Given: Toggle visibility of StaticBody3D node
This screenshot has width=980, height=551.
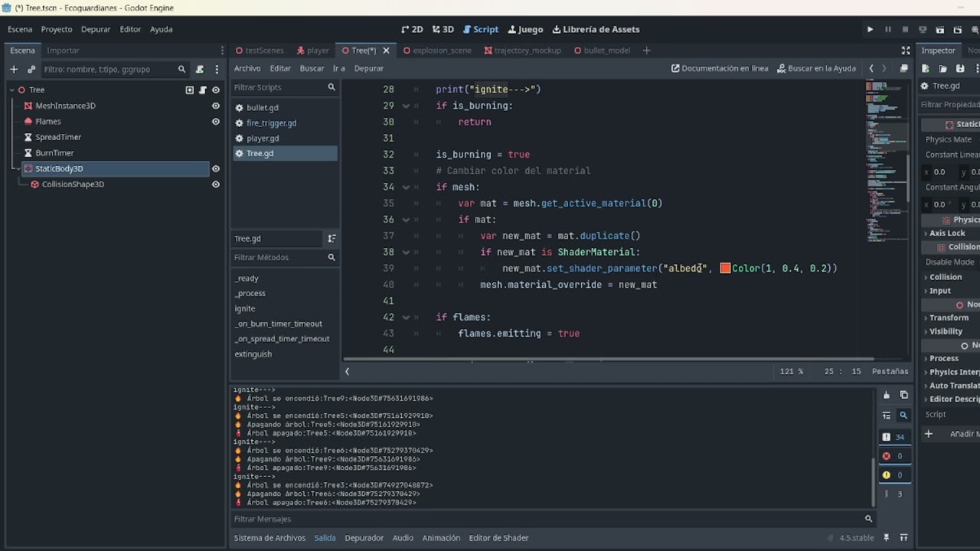Looking at the screenshot, I should (x=216, y=168).
